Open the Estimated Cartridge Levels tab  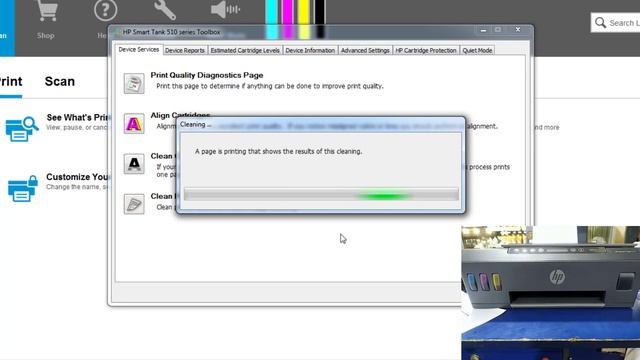pyautogui.click(x=245, y=50)
